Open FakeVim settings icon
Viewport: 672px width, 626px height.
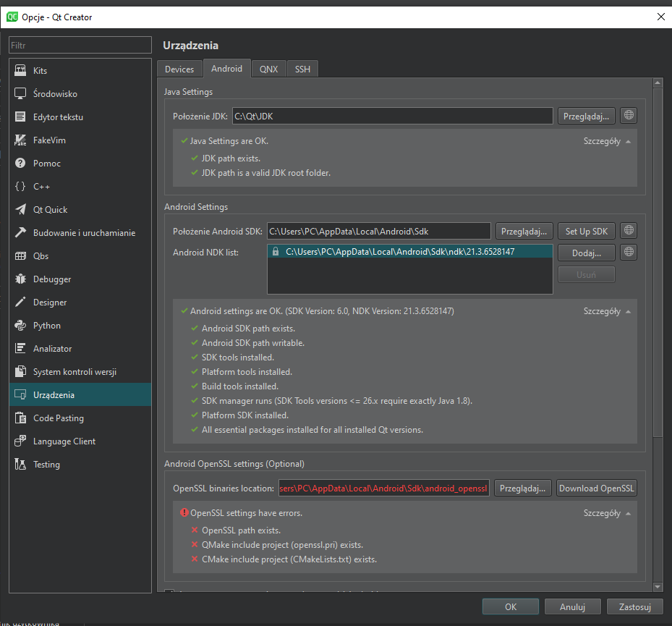[20, 140]
